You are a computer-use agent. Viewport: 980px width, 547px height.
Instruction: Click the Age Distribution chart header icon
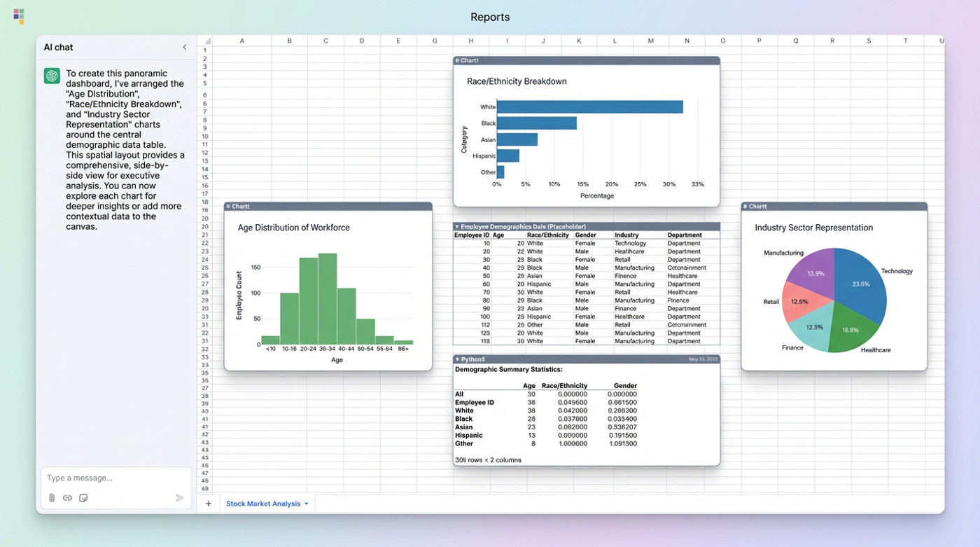click(x=228, y=207)
